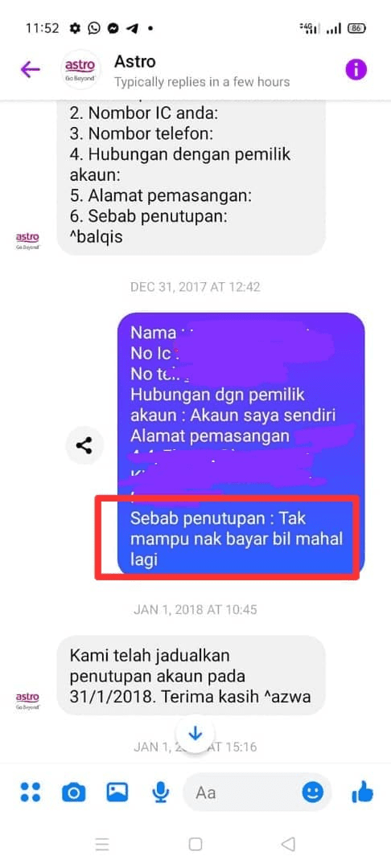Open the emoji picker smiley
391x868 pixels.
pyautogui.click(x=313, y=792)
